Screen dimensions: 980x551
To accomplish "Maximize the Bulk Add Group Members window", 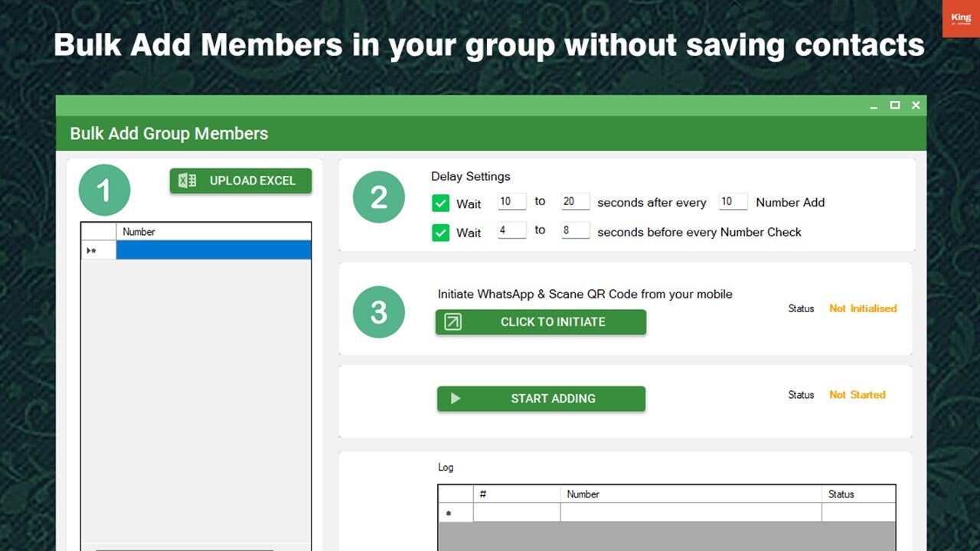I will click(x=894, y=106).
